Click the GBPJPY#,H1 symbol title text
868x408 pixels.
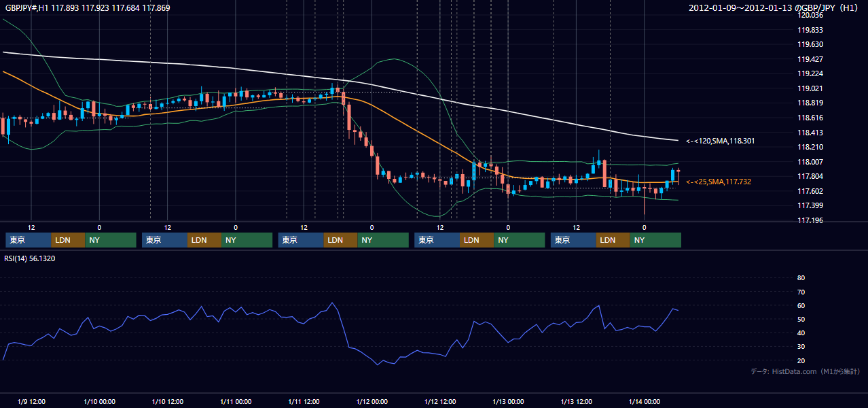coord(88,8)
